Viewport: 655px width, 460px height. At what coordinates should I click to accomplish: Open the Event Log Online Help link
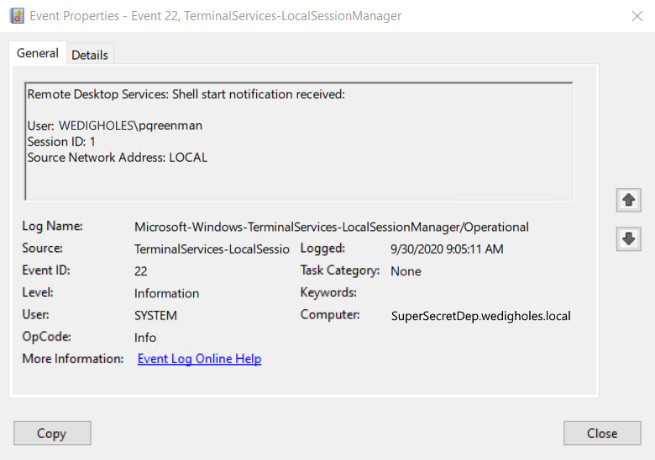pos(199,358)
